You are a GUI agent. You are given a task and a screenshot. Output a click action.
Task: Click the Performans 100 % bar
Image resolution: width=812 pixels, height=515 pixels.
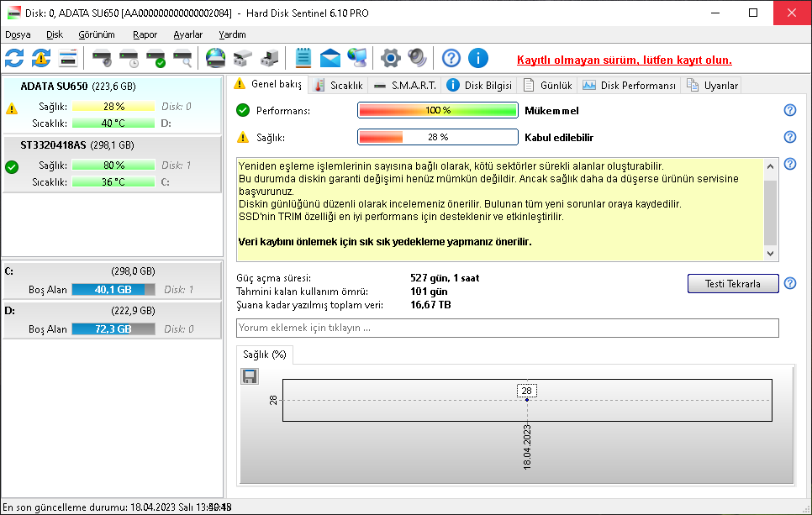[438, 110]
